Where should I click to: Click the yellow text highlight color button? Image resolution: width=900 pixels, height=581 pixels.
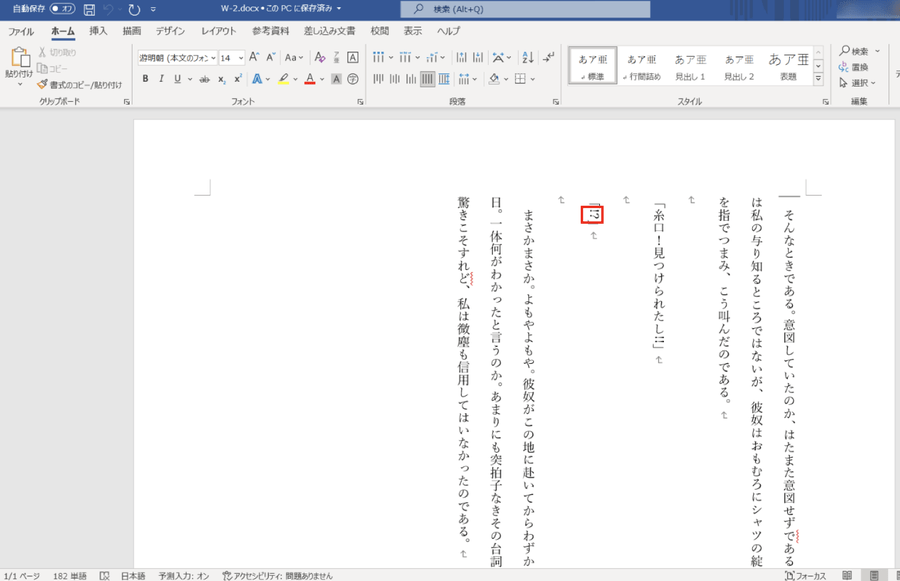coord(283,78)
